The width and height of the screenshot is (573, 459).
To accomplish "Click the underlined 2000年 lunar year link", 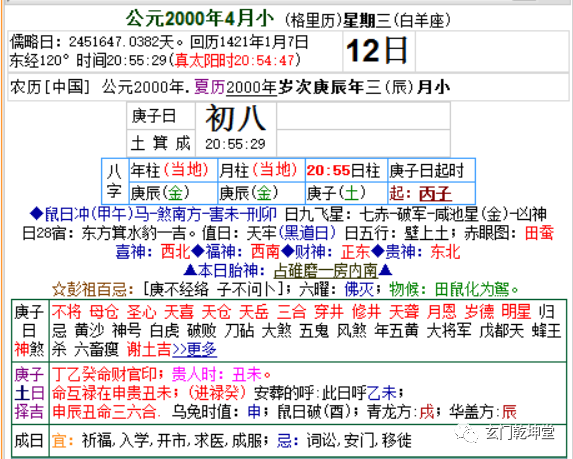I will 251,87.
